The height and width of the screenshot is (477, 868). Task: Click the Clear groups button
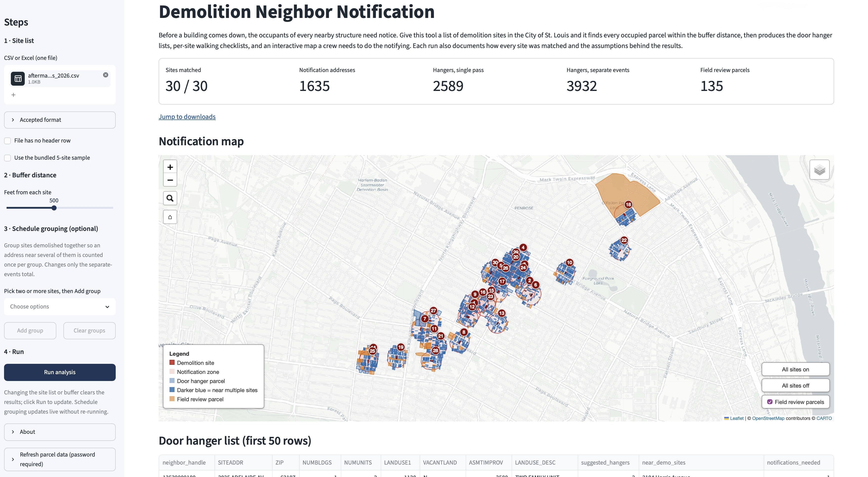(x=89, y=330)
